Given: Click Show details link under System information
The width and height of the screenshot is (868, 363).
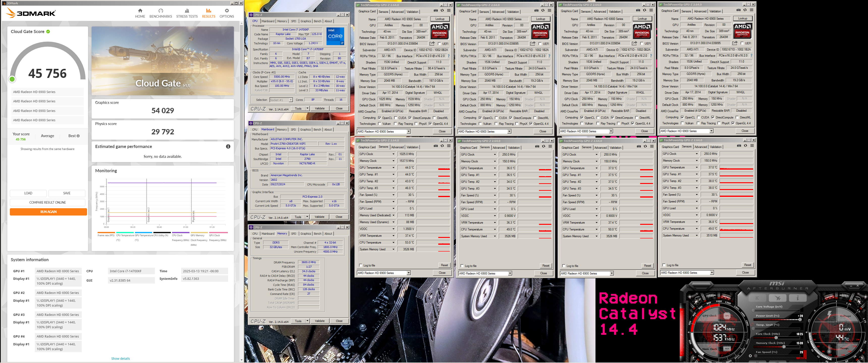Looking at the screenshot, I should point(120,359).
